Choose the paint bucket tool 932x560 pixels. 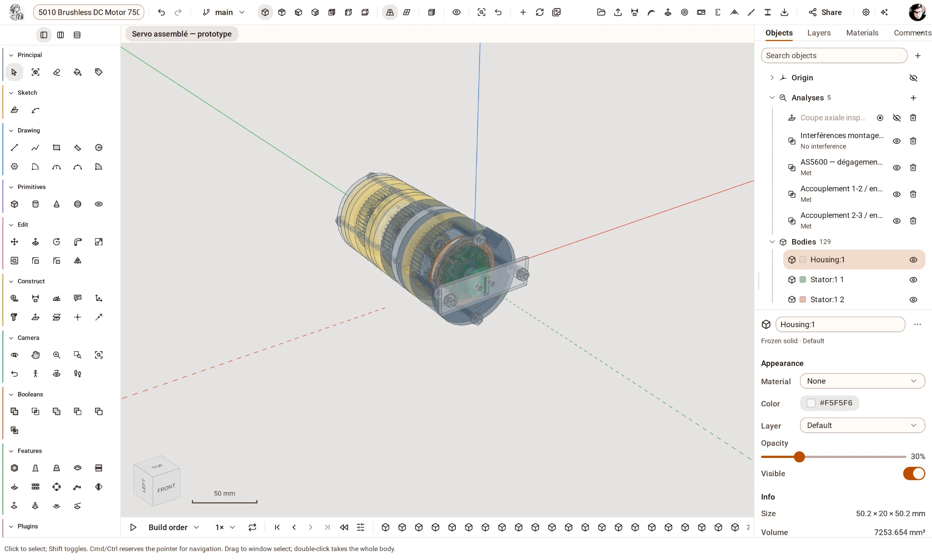pyautogui.click(x=78, y=72)
